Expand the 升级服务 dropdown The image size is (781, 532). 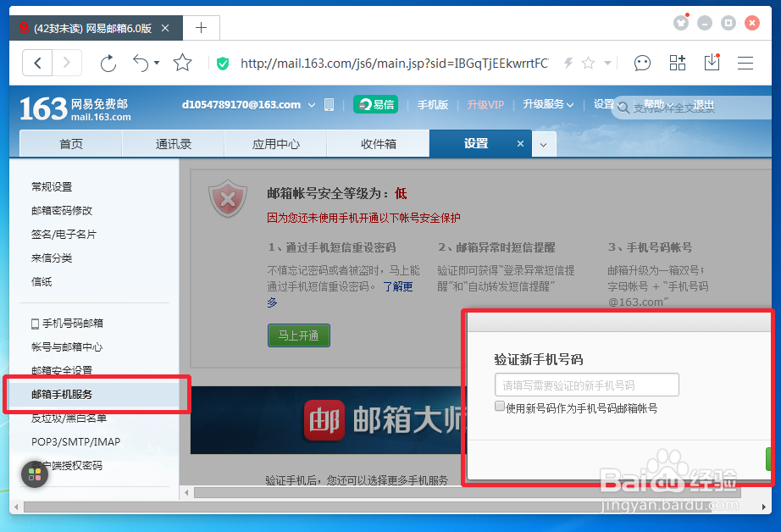tap(548, 104)
